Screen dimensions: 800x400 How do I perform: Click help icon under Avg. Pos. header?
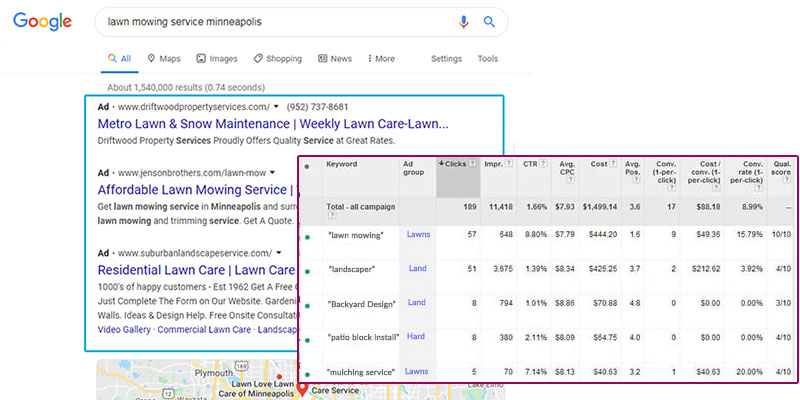pos(636,180)
